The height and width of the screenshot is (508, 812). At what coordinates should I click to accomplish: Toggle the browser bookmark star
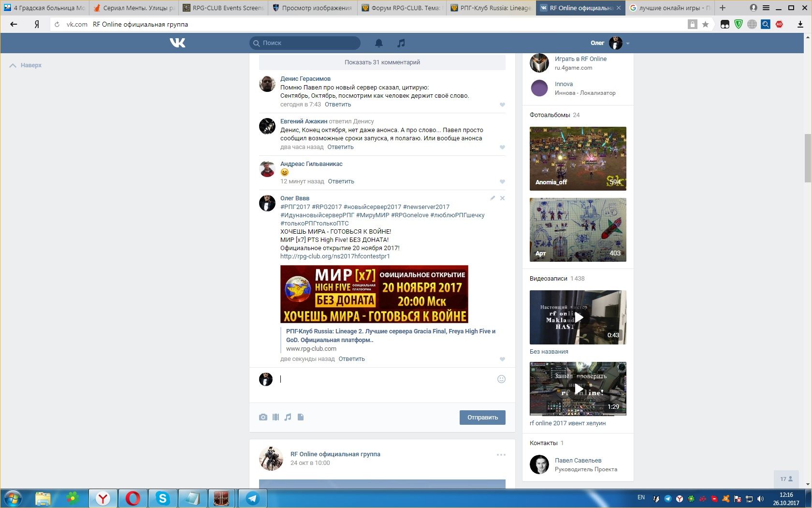click(x=706, y=24)
